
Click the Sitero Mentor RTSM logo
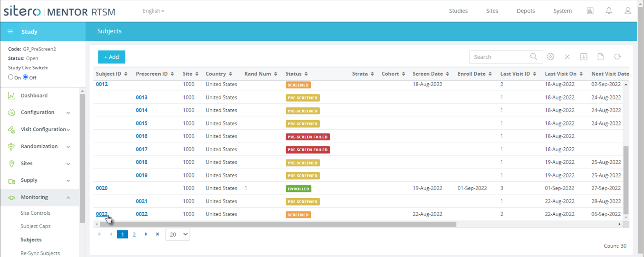(x=60, y=11)
